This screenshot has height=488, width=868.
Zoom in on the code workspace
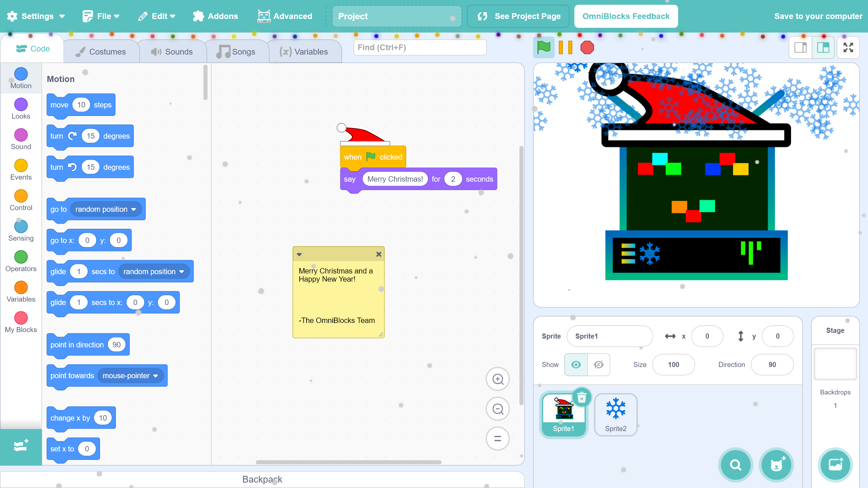(x=497, y=379)
